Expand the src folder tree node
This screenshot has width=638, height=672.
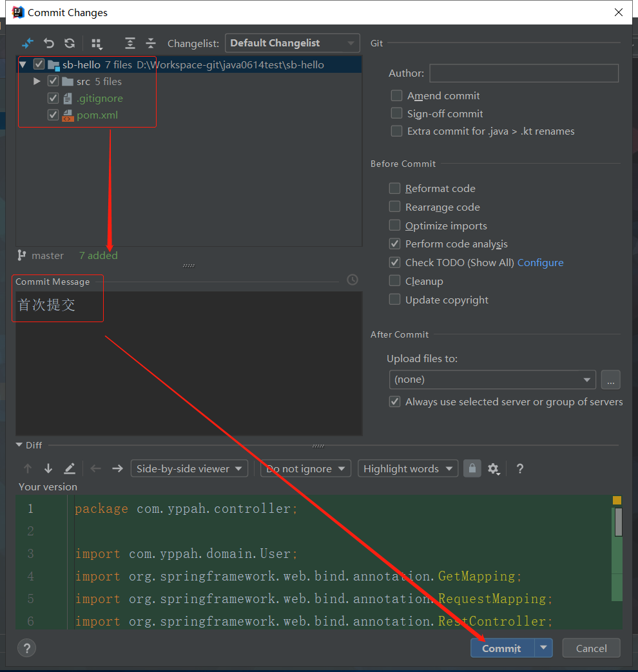[x=37, y=81]
